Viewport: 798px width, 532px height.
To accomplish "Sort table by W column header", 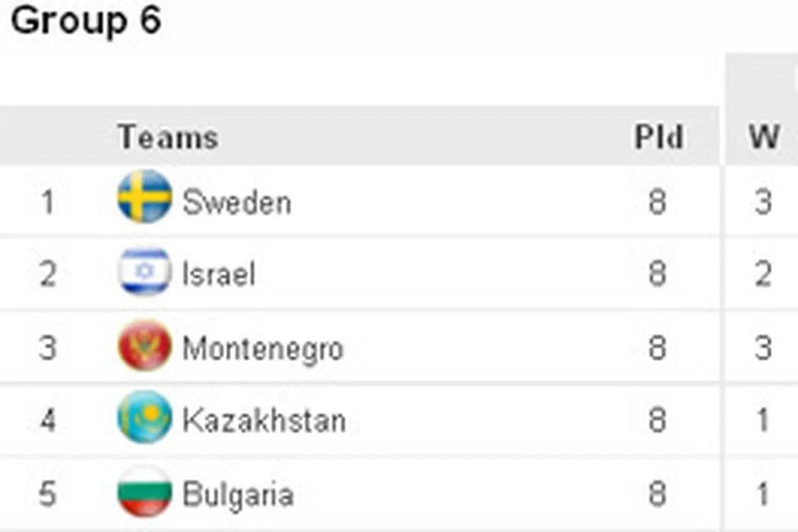I will coord(764,138).
